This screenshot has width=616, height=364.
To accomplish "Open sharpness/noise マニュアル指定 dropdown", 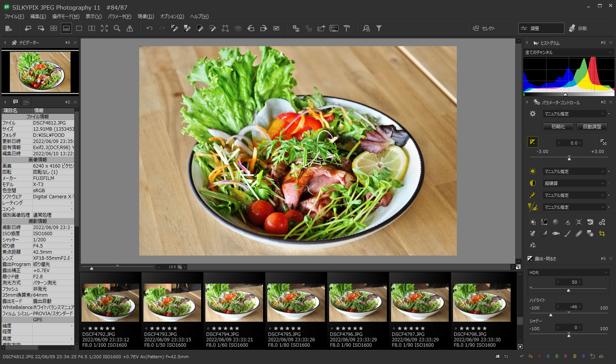I will click(574, 207).
